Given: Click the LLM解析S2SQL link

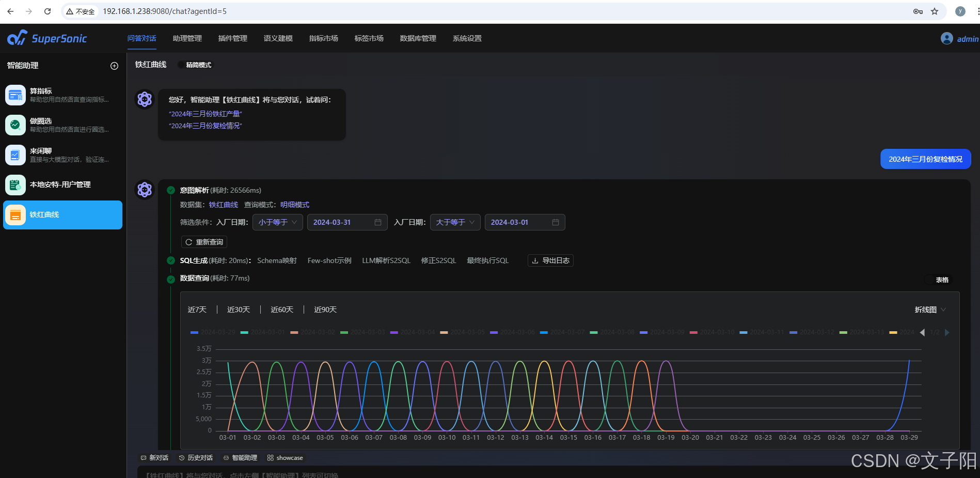Looking at the screenshot, I should coord(386,260).
